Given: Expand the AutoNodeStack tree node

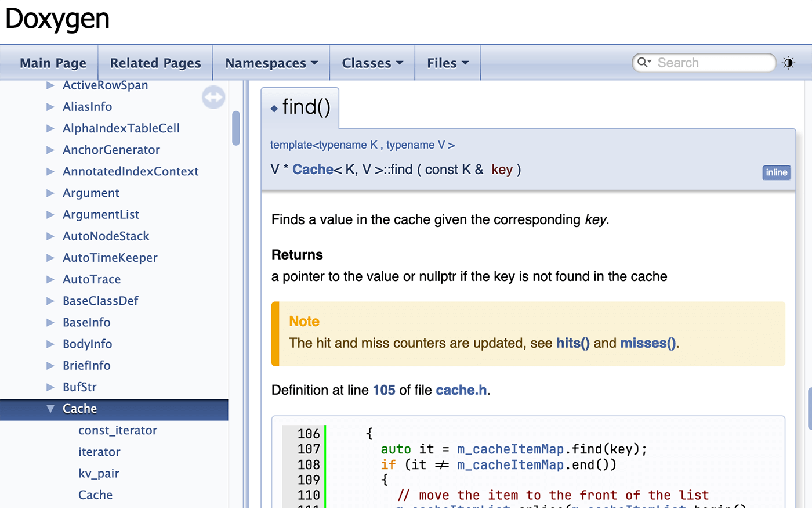Looking at the screenshot, I should [x=50, y=236].
